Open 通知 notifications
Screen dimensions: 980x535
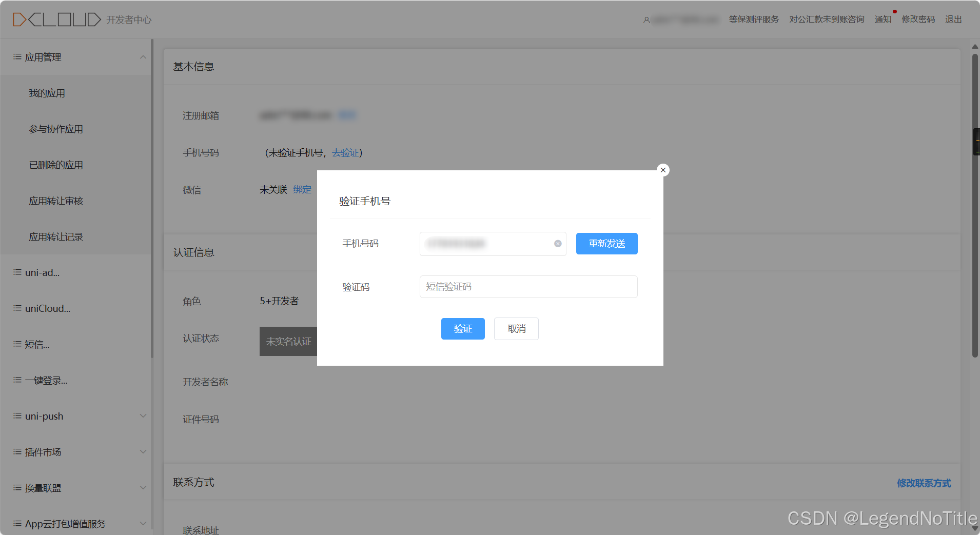pos(882,19)
